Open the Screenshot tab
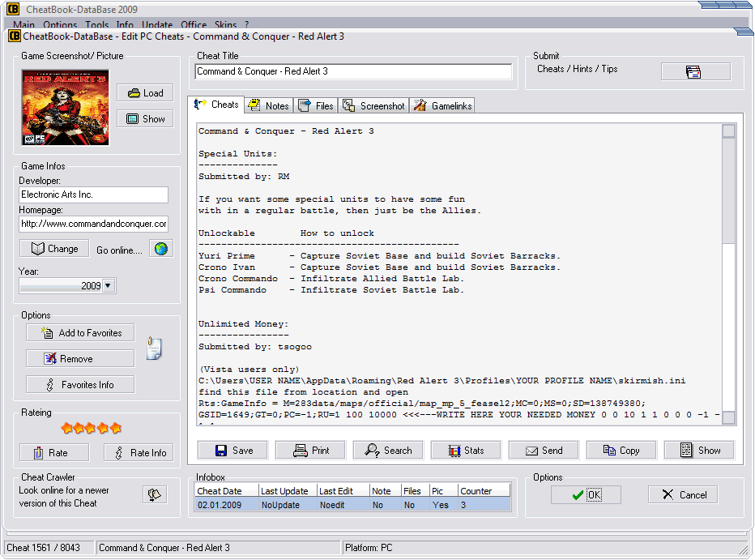The width and height of the screenshot is (755, 560). [373, 106]
